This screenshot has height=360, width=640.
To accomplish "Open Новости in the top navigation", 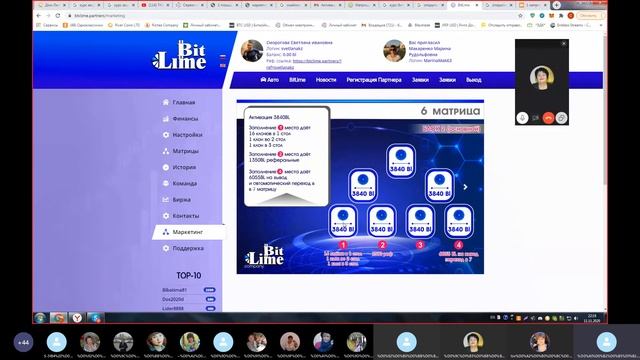I will point(326,80).
